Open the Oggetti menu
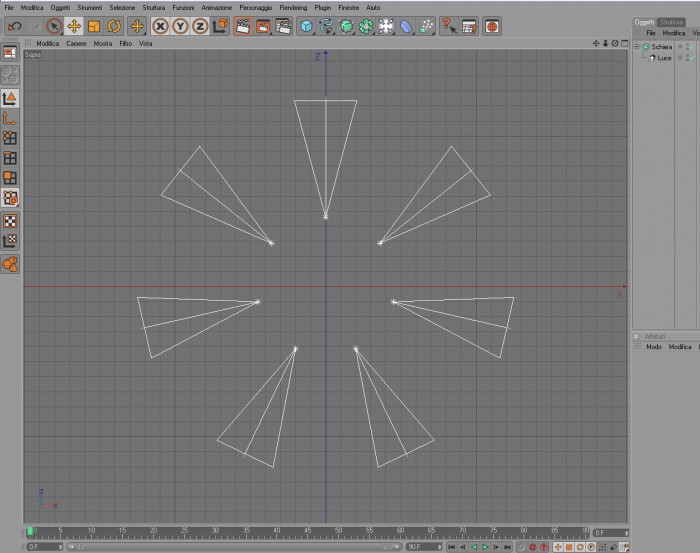The image size is (700, 553). coord(60,8)
